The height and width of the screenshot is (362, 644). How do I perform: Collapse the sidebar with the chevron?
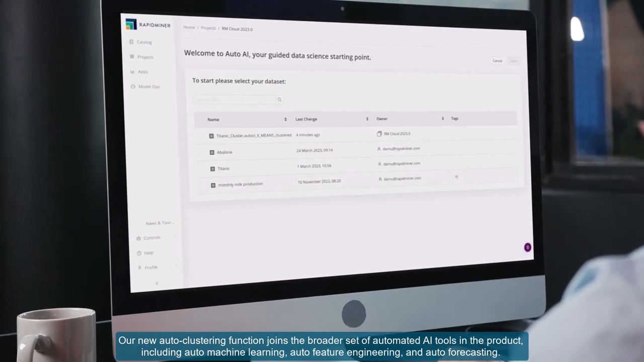coord(157,283)
